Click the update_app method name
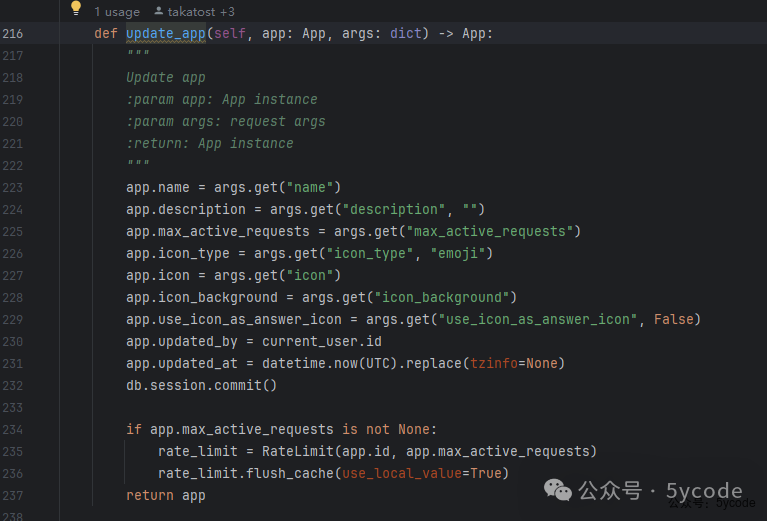 tap(166, 34)
